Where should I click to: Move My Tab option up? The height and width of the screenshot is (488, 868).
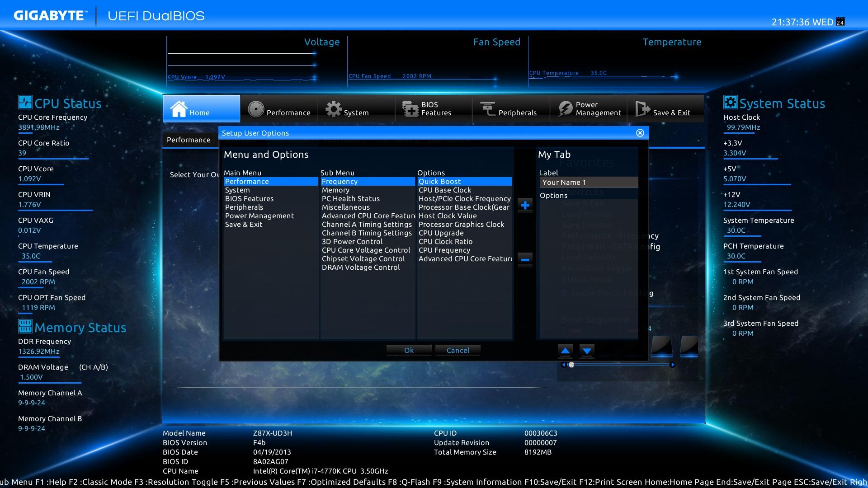(x=565, y=350)
